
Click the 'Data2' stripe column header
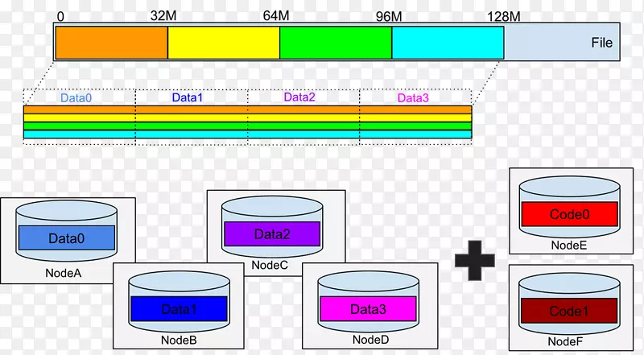point(299,97)
